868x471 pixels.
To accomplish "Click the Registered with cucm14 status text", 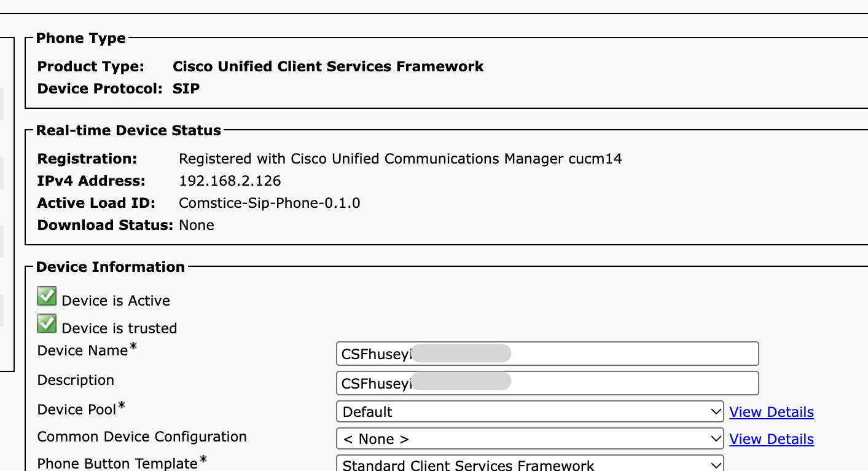I will tap(401, 159).
